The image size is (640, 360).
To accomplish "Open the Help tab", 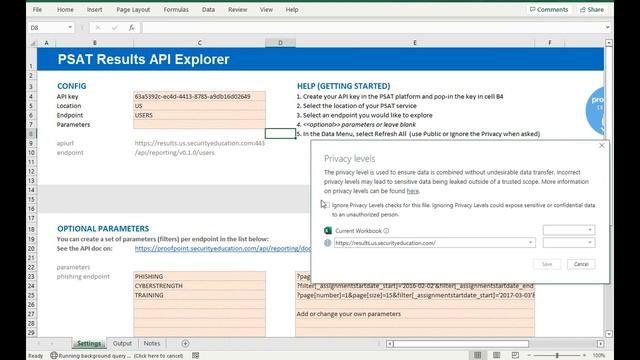I will 292,9.
